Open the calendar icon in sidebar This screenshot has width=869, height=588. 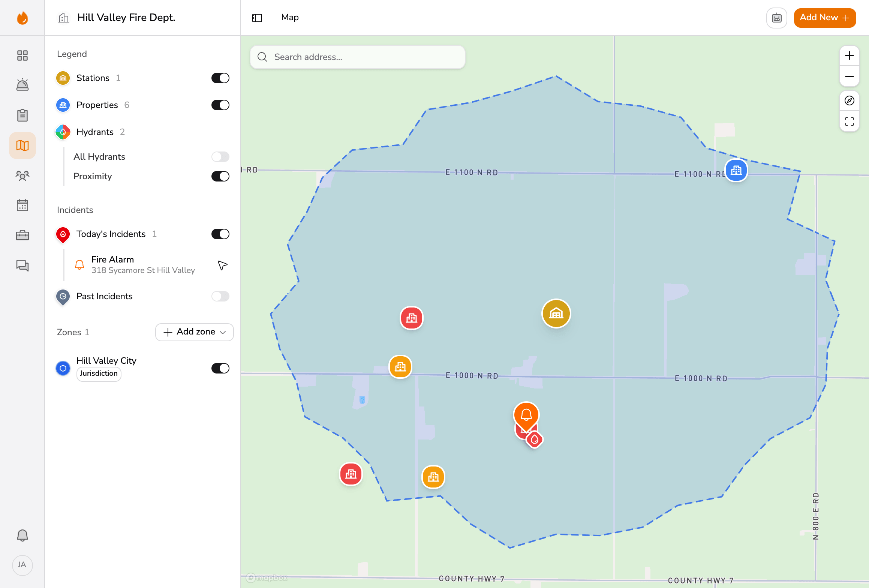tap(22, 205)
